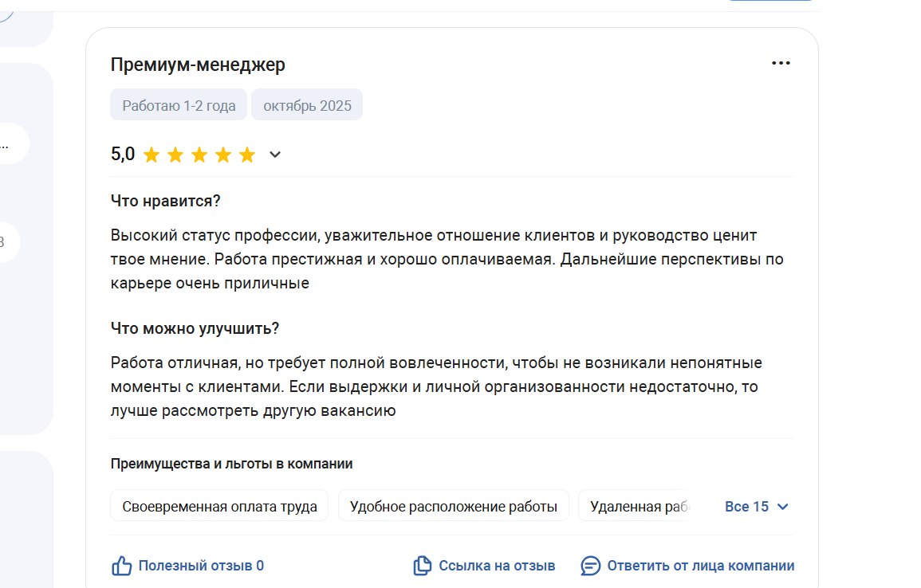
Task: Click the Своевременная оплата труда benefit chip
Action: click(219, 506)
